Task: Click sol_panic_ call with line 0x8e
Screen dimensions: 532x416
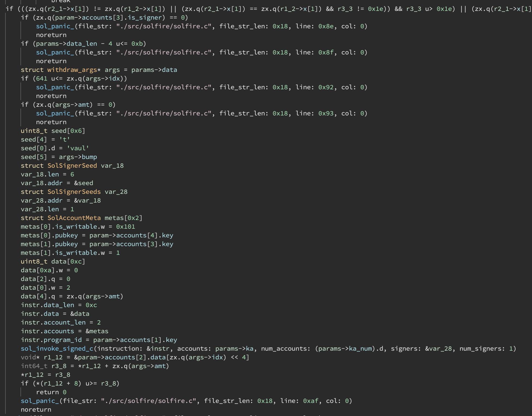Action: pos(55,26)
